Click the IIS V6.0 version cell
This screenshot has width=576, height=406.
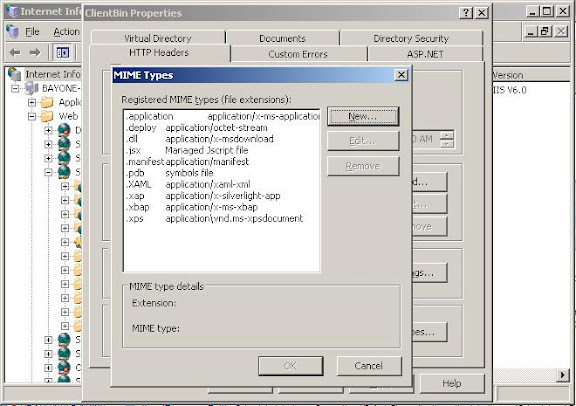[x=509, y=90]
